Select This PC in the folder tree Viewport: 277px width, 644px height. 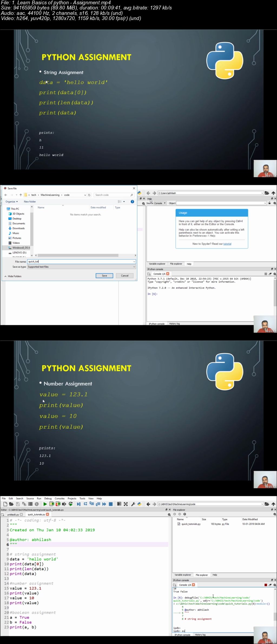coord(15,209)
